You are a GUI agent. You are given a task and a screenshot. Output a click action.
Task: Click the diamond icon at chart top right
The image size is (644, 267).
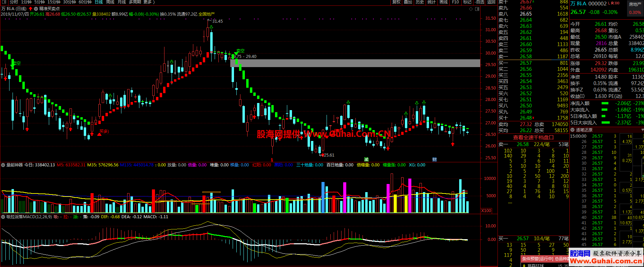pyautogui.click(x=471, y=9)
